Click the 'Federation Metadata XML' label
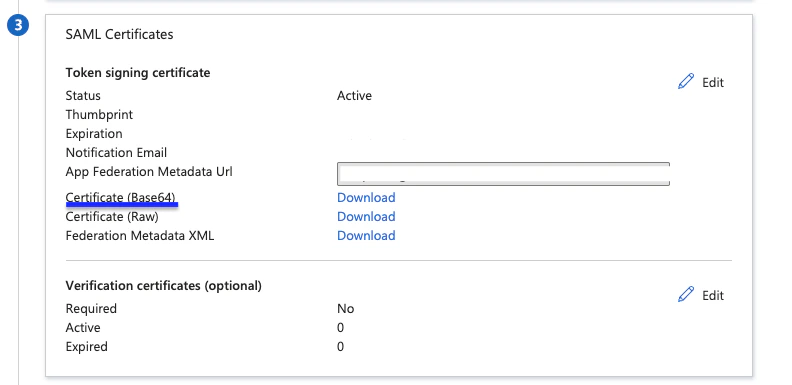 (140, 236)
